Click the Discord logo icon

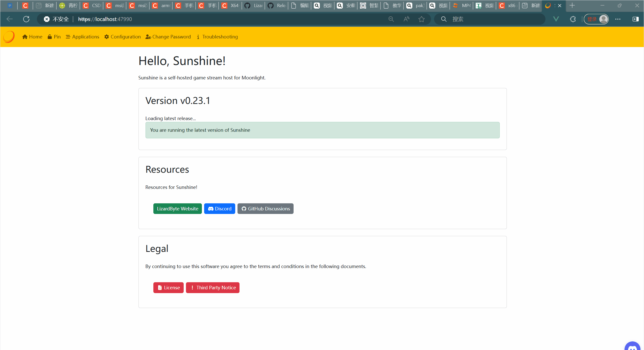[x=211, y=209]
